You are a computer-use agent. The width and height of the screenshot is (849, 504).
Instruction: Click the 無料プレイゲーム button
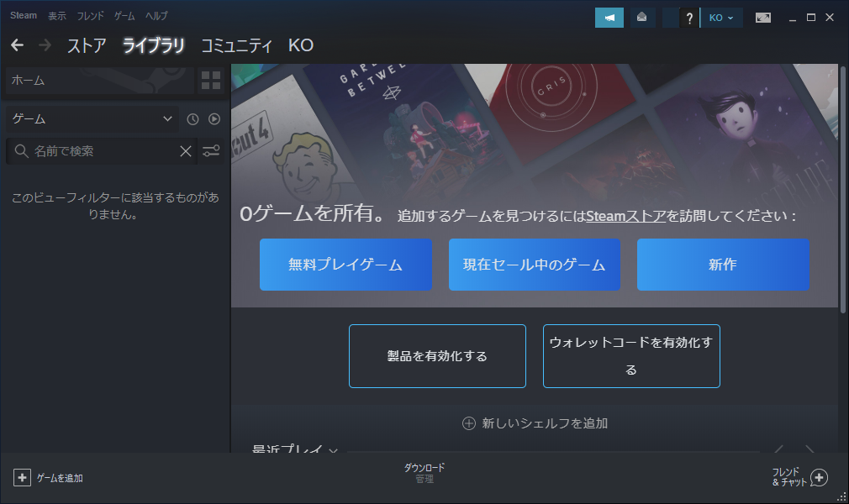click(x=345, y=265)
